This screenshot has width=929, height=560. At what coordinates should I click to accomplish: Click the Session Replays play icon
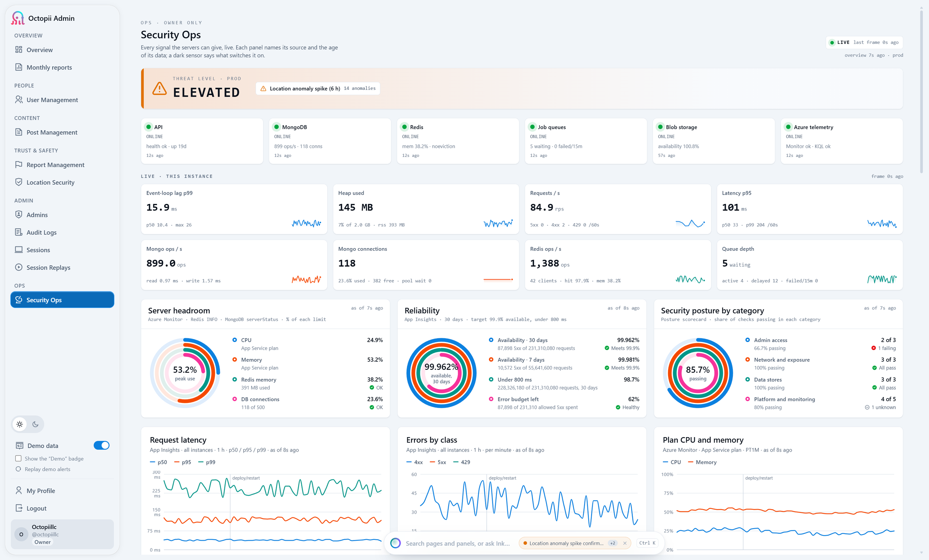click(19, 267)
